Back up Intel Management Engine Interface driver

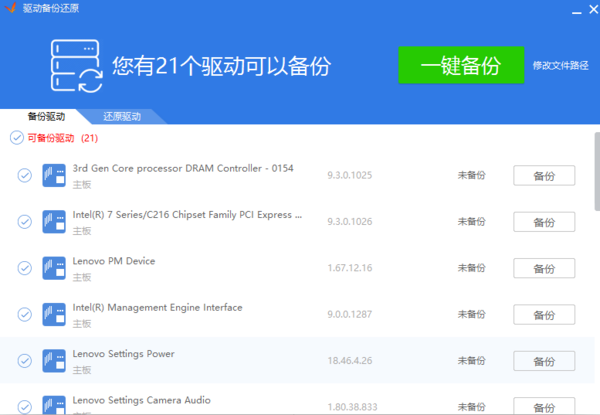click(544, 314)
